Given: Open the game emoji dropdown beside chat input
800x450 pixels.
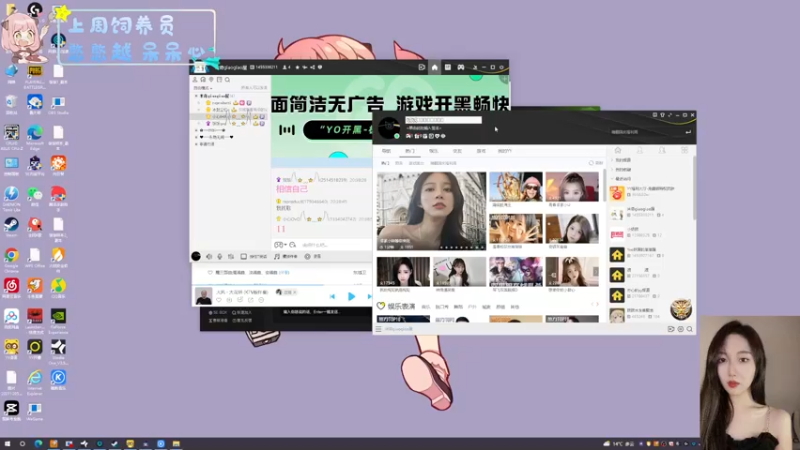Looking at the screenshot, I should (280, 245).
